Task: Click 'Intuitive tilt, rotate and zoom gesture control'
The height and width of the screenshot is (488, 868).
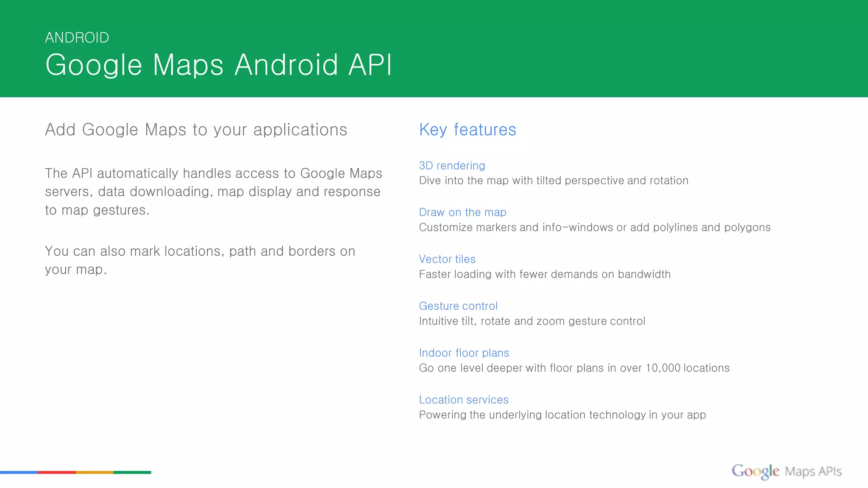Action: tap(532, 321)
